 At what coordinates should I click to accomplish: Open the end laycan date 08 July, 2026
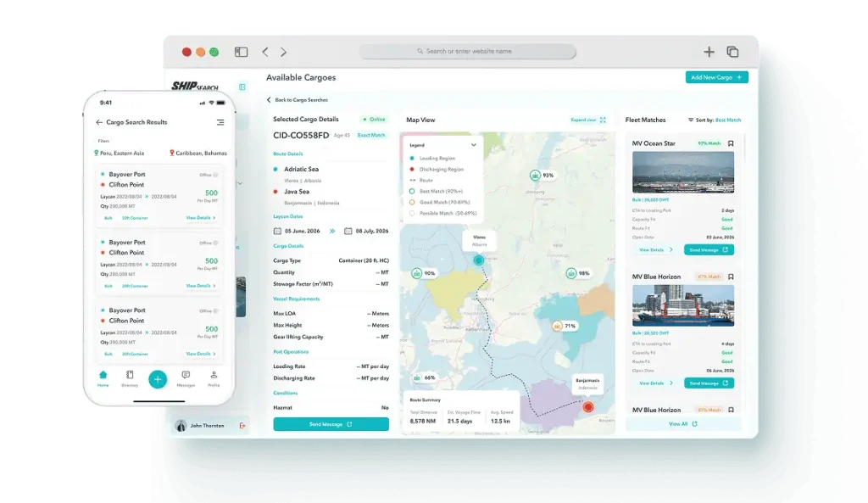(366, 231)
